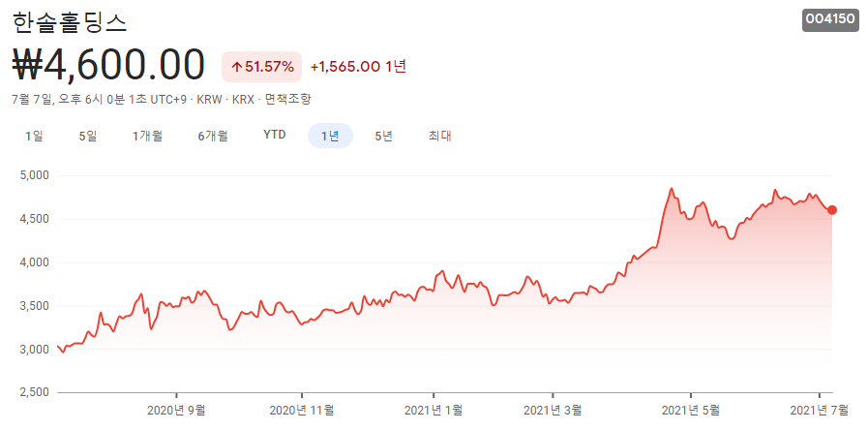Select the highlighted 1년 tab
The width and height of the screenshot is (868, 430).
331,136
